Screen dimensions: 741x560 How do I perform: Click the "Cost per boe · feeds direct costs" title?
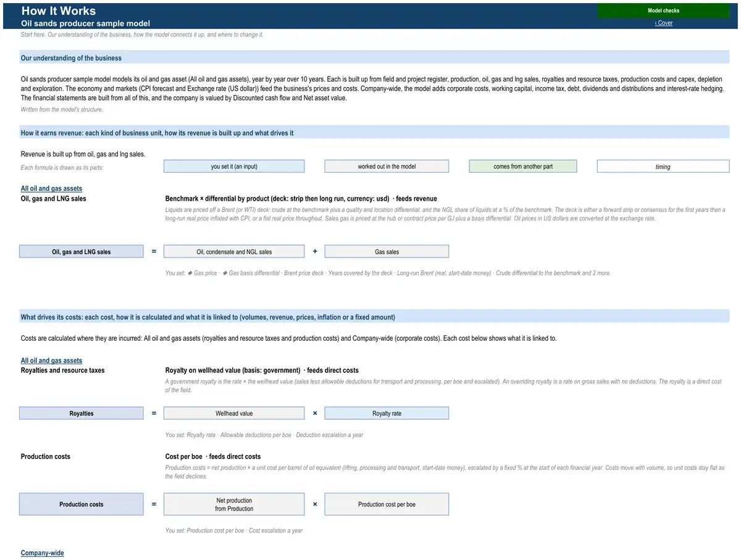[x=213, y=456]
